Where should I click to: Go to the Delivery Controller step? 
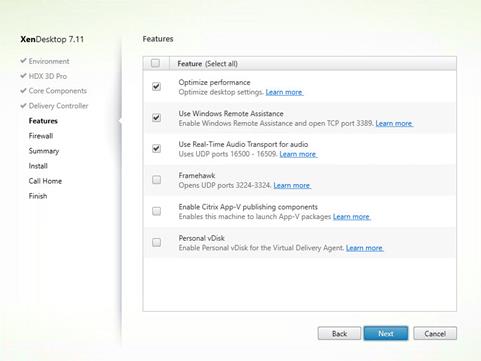click(x=58, y=106)
